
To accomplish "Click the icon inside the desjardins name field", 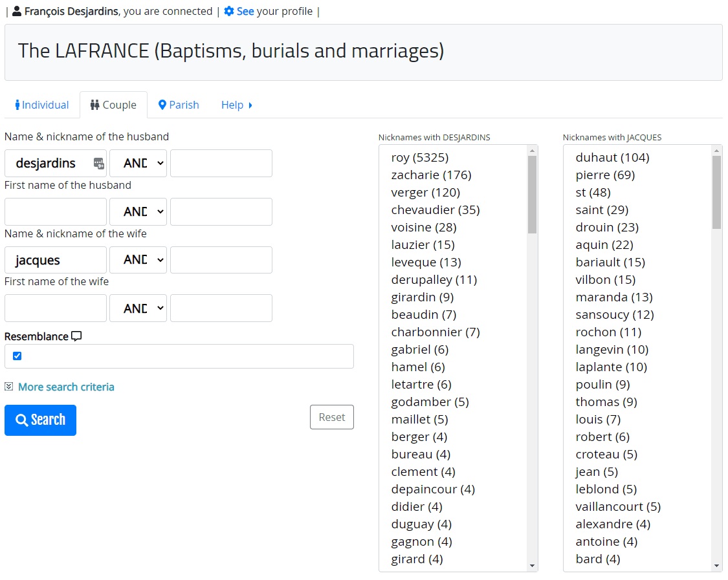I will [x=98, y=164].
